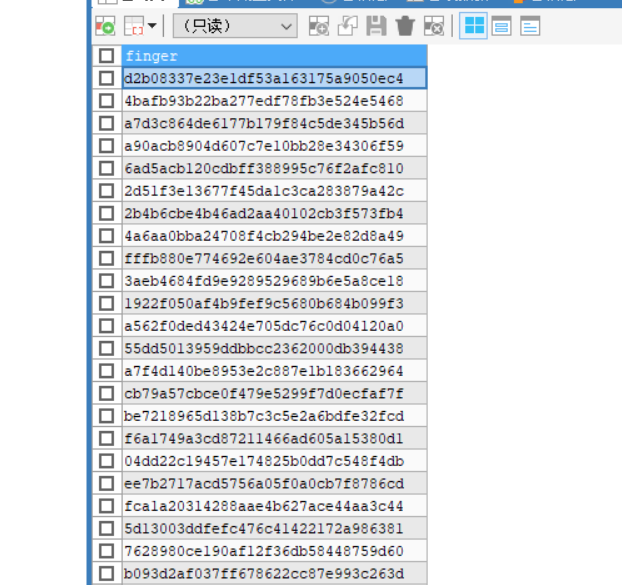Viewport: 622px width, 585px height.
Task: Switch to text view mode
Action: [530, 26]
